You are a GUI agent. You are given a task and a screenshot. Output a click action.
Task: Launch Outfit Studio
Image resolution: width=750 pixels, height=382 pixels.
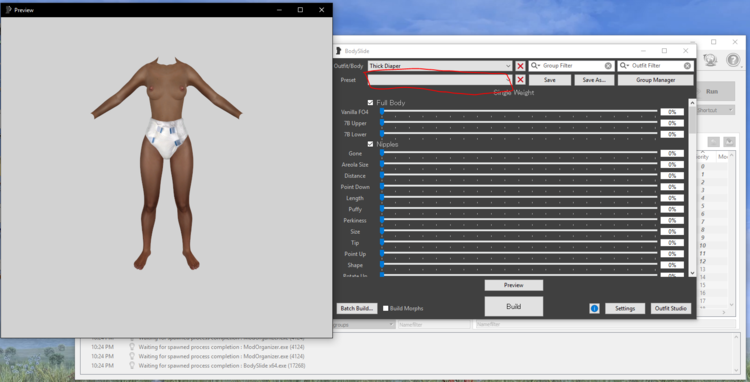[671, 308]
